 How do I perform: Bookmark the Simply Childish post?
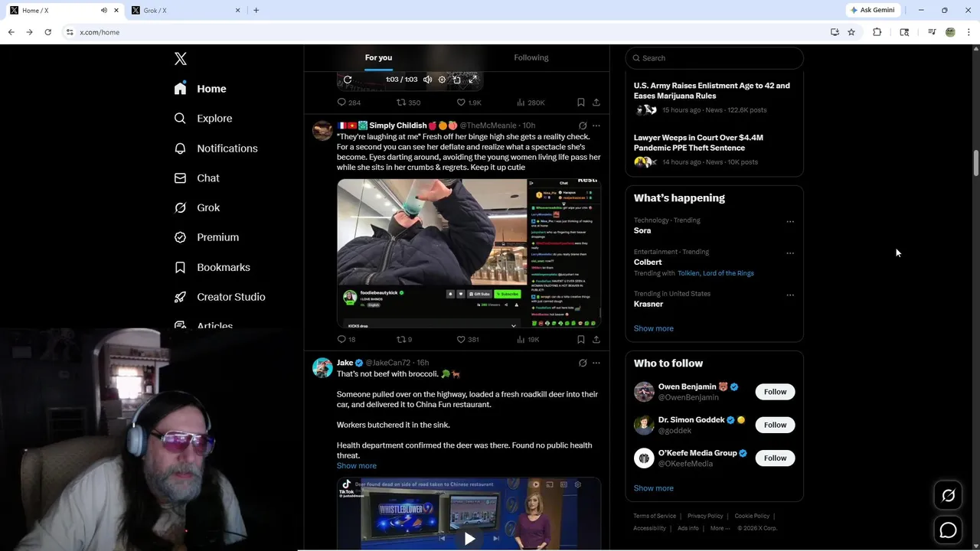(581, 340)
